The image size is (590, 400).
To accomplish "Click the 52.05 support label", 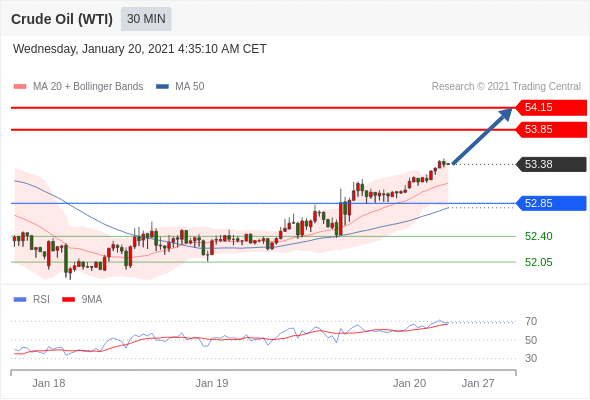I will pos(538,262).
